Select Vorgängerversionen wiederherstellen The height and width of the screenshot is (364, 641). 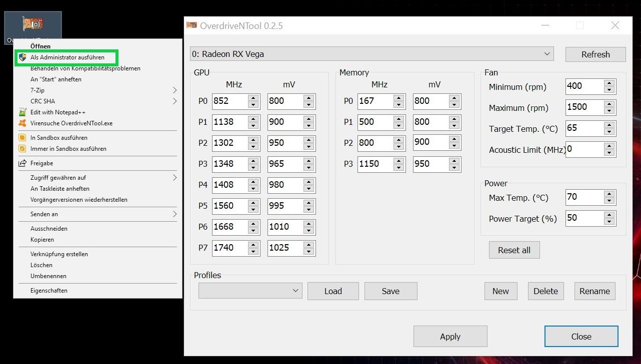click(x=97, y=200)
